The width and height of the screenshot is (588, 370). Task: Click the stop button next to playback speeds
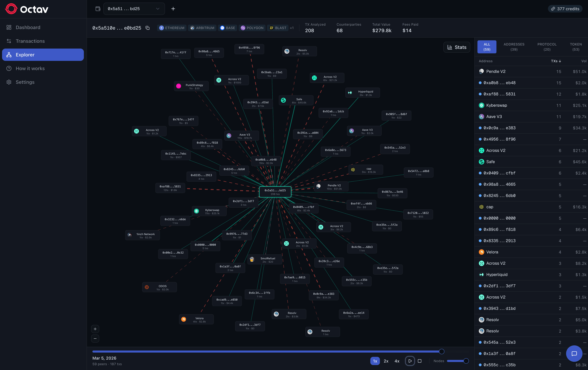pos(419,361)
